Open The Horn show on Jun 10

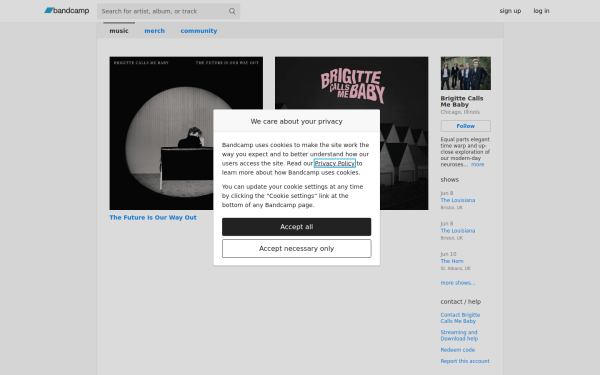(452, 261)
